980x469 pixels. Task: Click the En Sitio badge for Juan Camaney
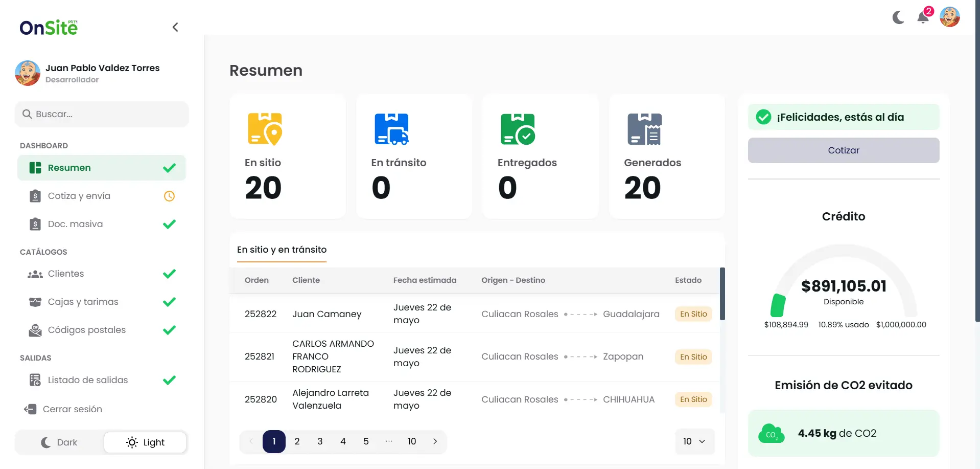693,314
